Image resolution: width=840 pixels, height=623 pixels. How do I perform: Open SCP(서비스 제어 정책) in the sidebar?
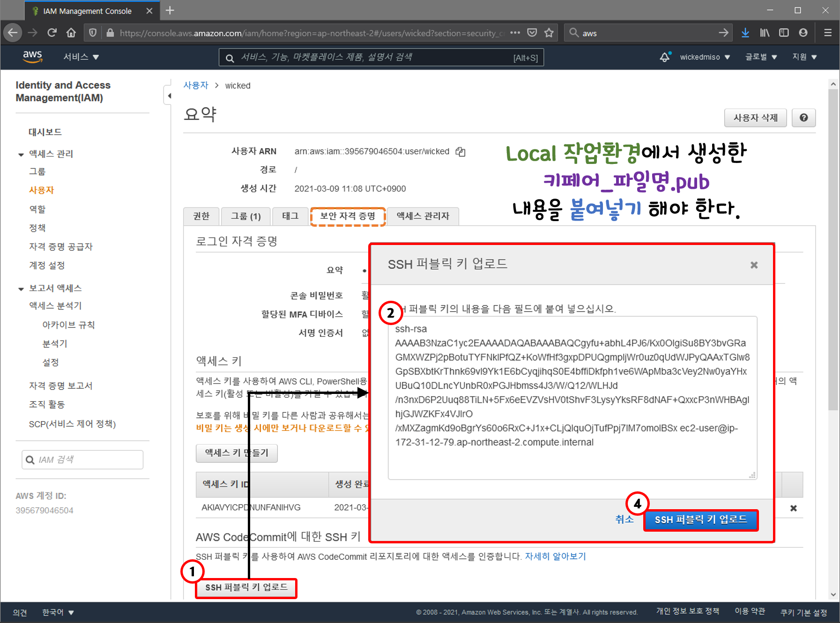[72, 424]
